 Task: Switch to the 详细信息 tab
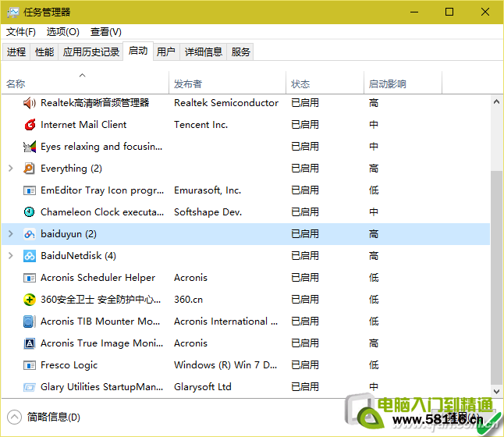pyautogui.click(x=203, y=52)
